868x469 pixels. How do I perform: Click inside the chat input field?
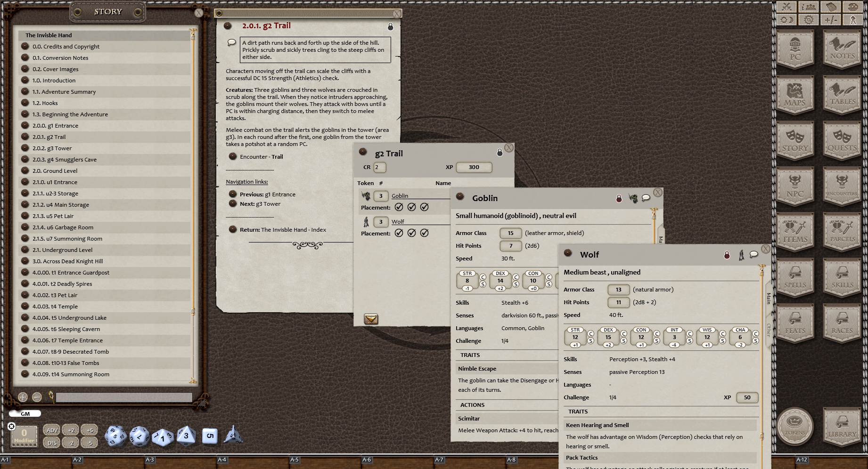pos(123,397)
